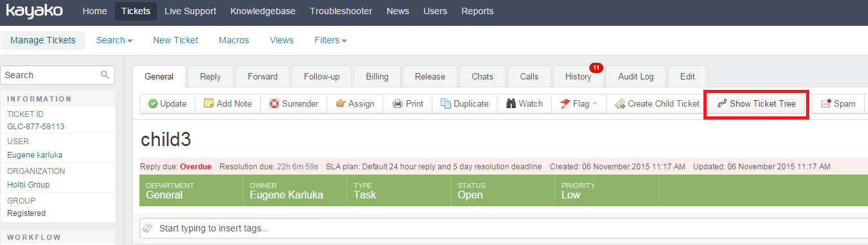The height and width of the screenshot is (245, 868).
Task: Add a note via Add Note icon
Action: tap(208, 103)
